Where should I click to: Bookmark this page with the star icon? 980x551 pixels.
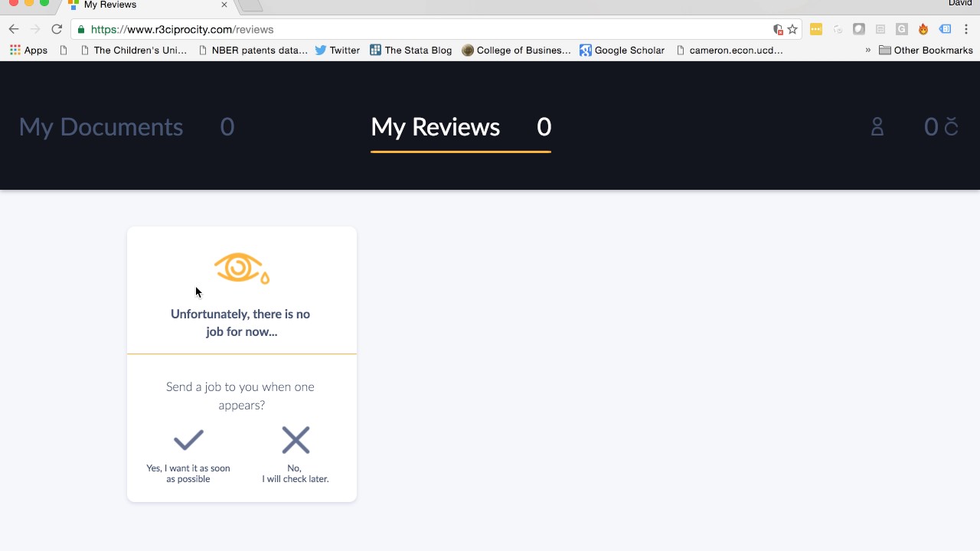792,29
